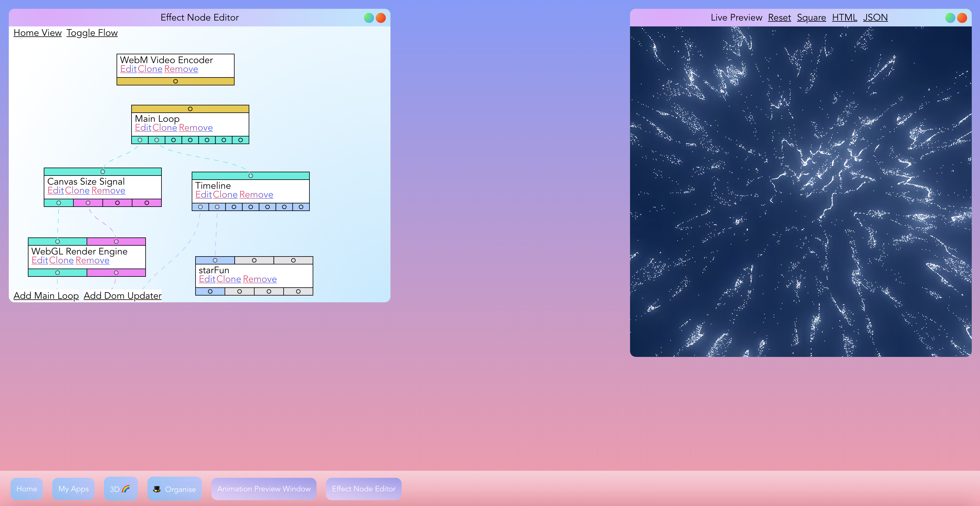Click WebGL Render Engine pink input port

click(x=116, y=242)
